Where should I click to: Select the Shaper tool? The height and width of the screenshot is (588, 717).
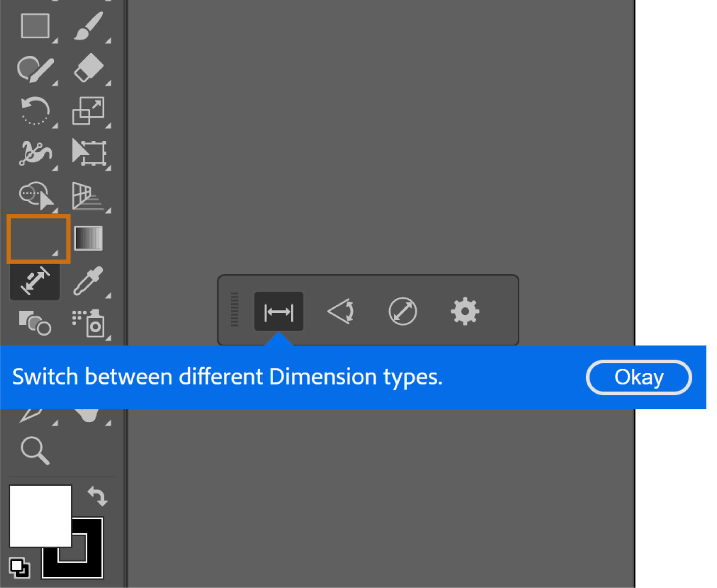(x=35, y=69)
